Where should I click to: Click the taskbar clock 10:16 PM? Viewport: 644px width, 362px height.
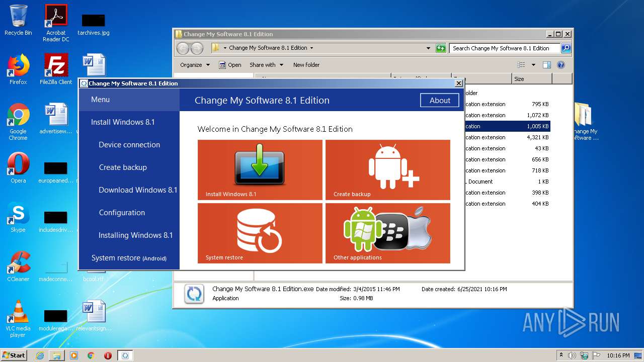[x=618, y=355]
